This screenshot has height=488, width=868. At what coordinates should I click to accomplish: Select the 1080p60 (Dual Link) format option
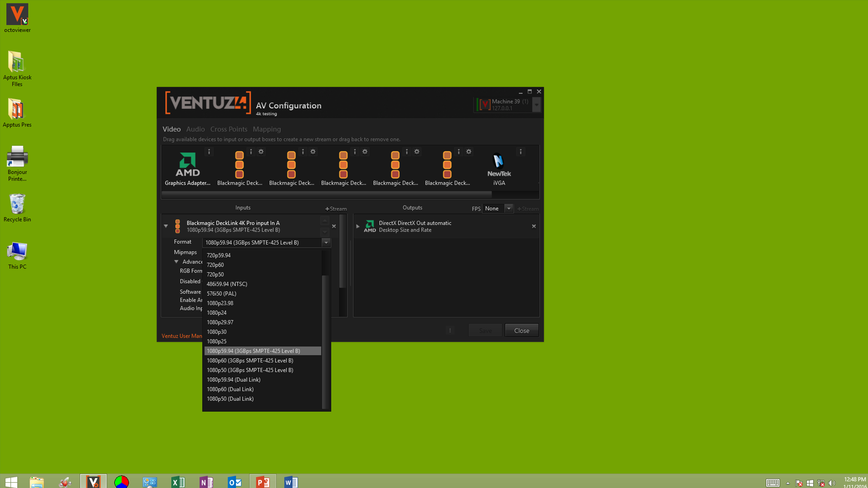(230, 389)
